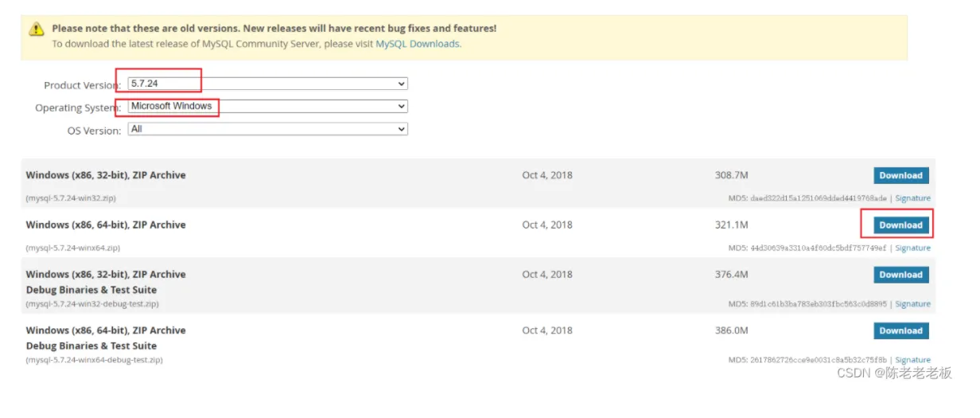
Task: Open the Operating System dropdown
Action: 267,106
